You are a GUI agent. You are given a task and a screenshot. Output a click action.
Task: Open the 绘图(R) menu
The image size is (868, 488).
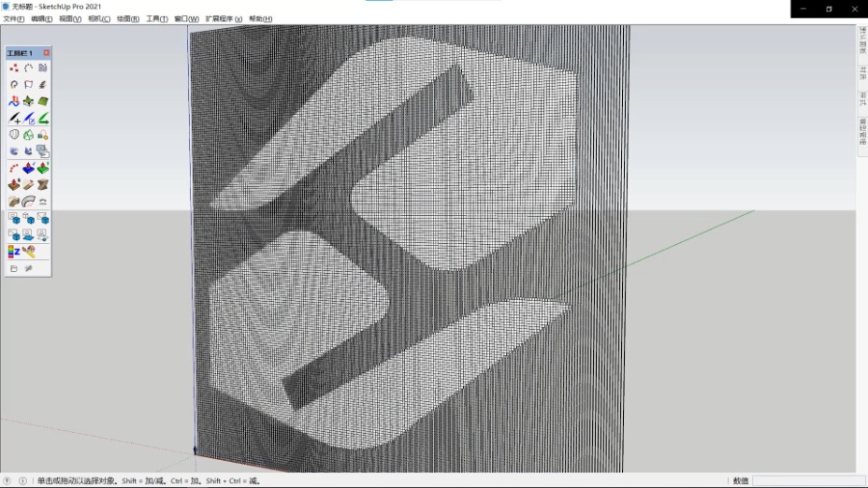(x=128, y=19)
